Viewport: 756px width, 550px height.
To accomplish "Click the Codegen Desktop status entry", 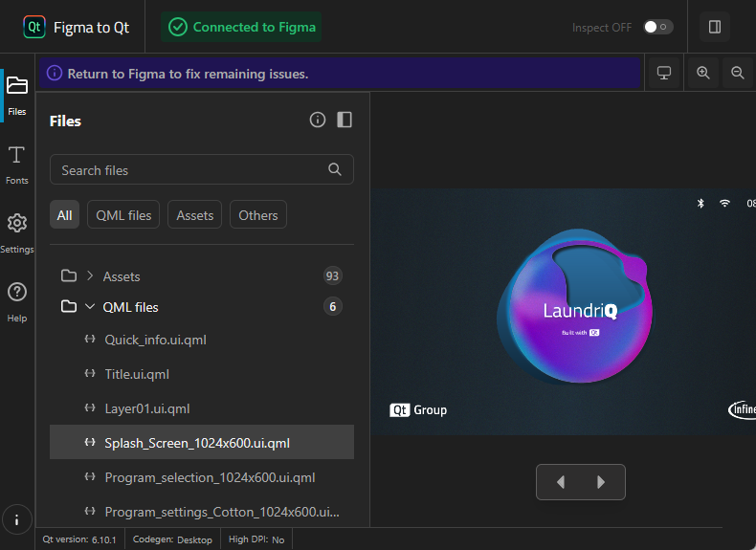I will click(172, 539).
